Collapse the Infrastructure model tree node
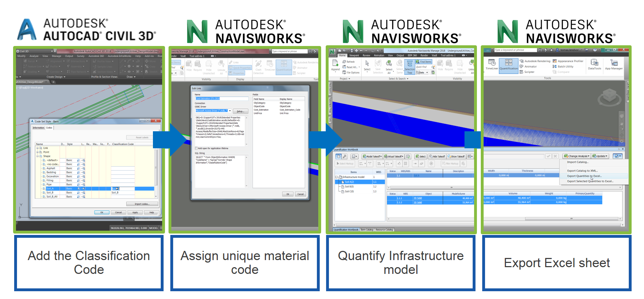Screen dimensions: 644x299 [336, 177]
